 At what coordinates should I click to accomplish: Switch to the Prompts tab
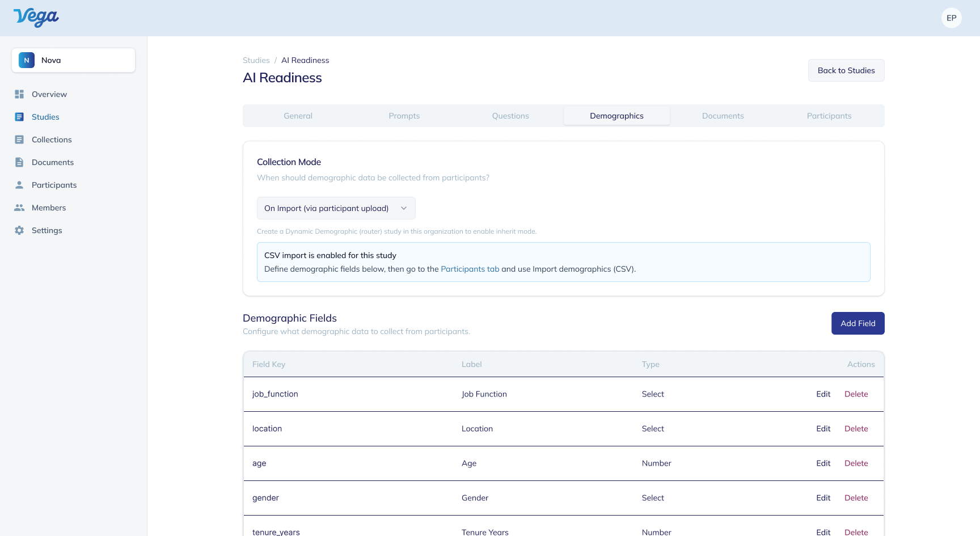click(404, 116)
